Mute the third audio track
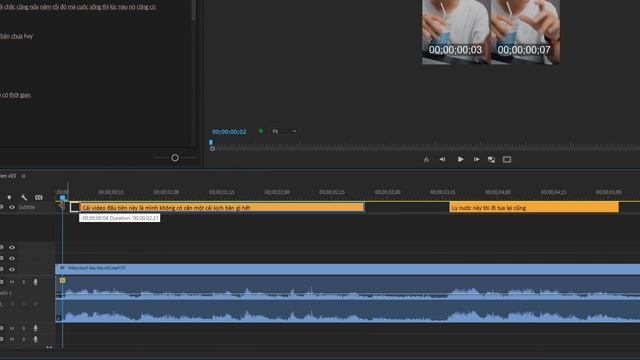The image size is (640, 360). [x=12, y=339]
